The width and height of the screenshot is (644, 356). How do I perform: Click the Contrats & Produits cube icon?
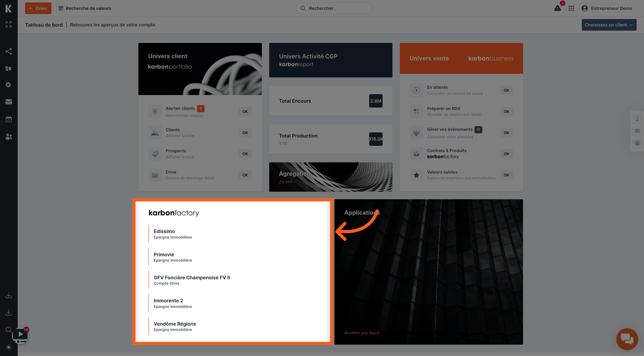(416, 154)
